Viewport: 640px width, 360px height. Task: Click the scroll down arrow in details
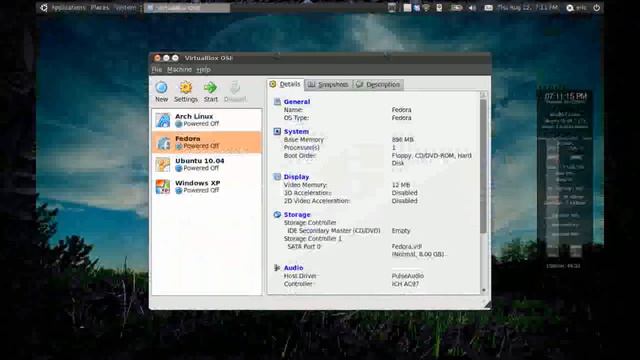(484, 291)
